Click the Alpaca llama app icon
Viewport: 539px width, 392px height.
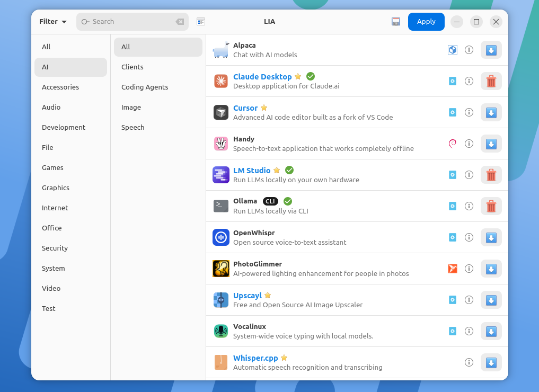(x=221, y=50)
